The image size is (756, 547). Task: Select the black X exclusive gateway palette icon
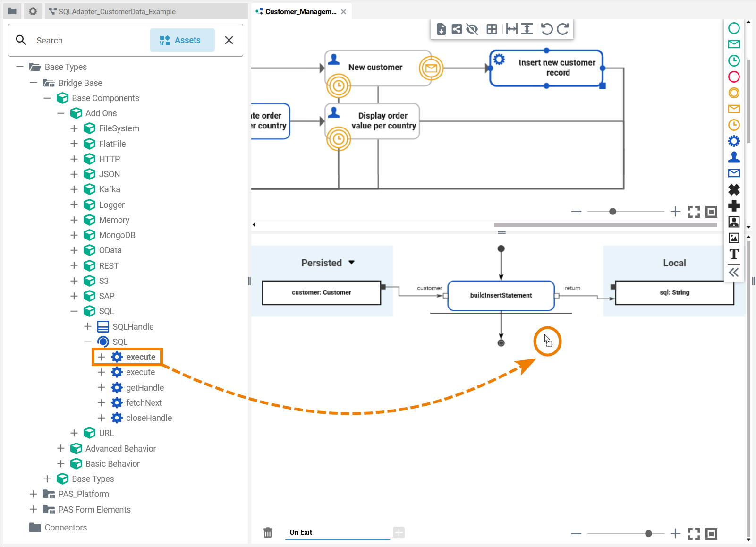coord(734,189)
